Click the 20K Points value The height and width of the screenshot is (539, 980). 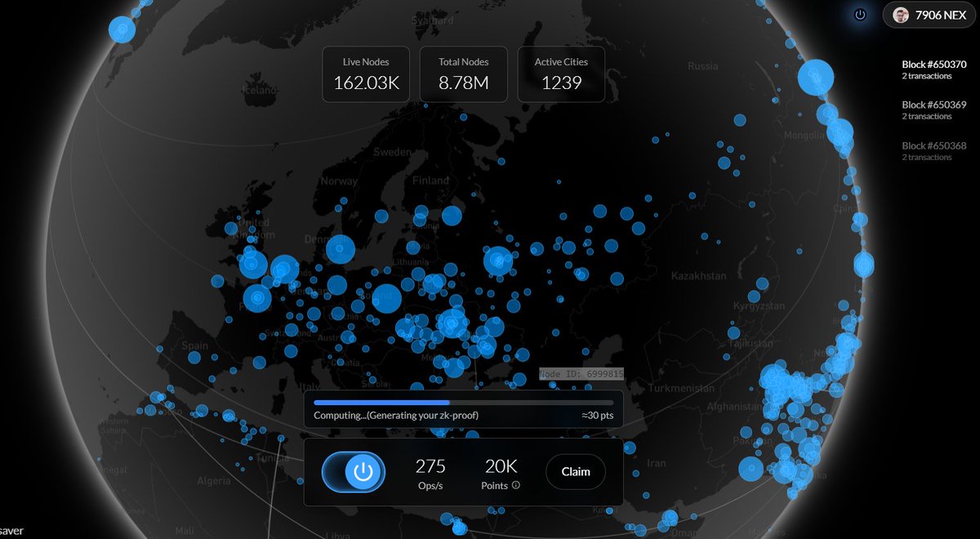[501, 466]
